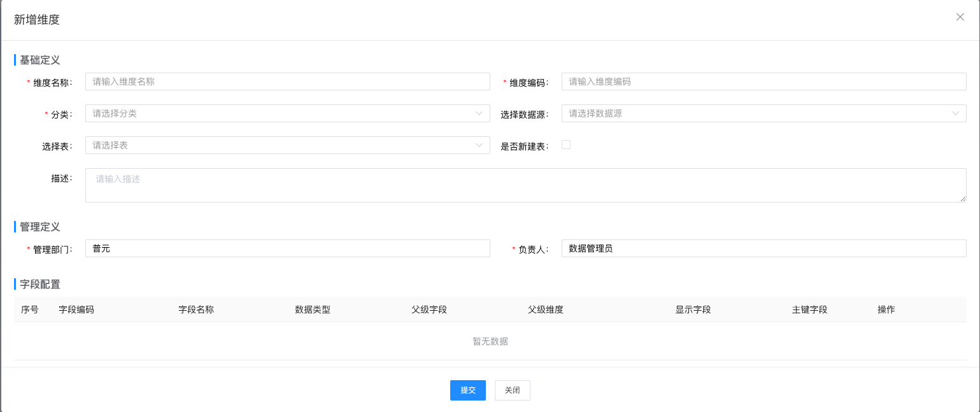Viewport: 980px width, 412px height.
Task: Open the 选择数据源 dropdown
Action: (764, 113)
